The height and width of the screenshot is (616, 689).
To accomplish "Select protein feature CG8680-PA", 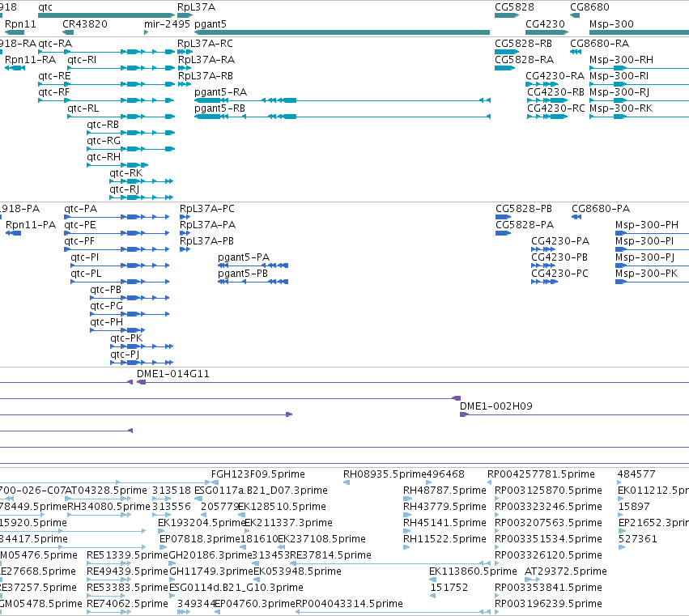I will 576,217.
